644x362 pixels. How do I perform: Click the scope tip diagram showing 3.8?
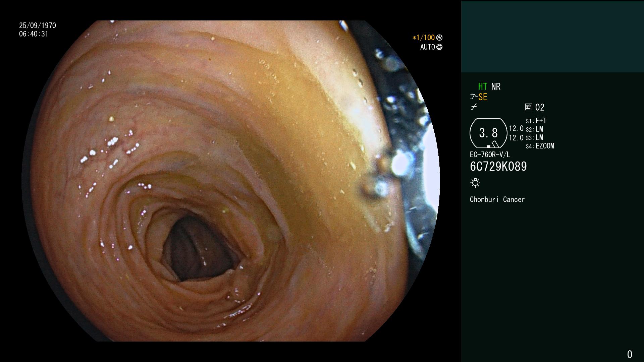(488, 133)
